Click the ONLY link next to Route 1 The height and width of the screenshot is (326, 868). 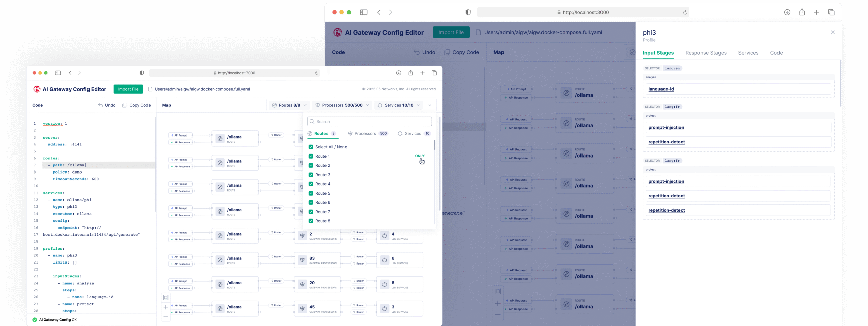(420, 156)
